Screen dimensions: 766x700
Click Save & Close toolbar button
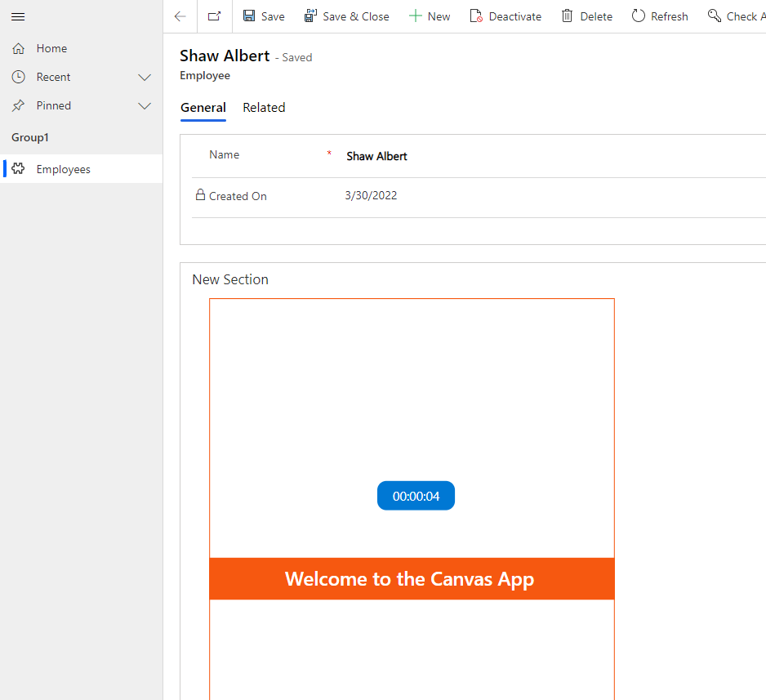(346, 16)
